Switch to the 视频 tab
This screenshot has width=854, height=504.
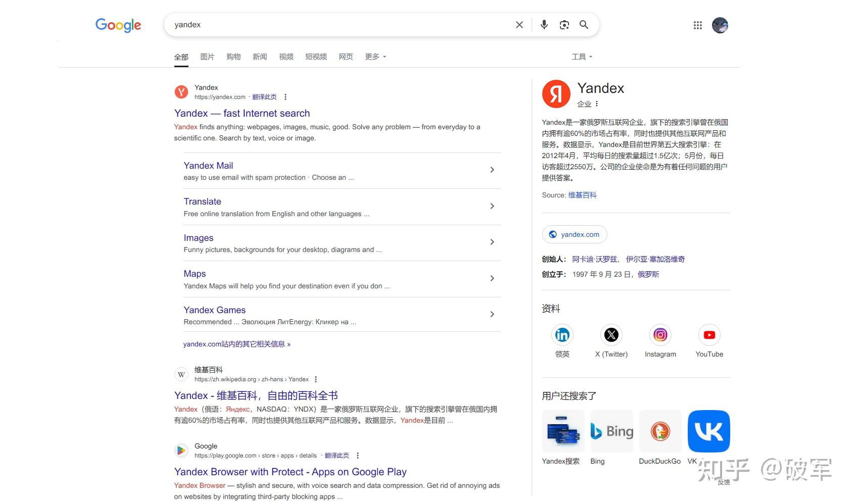(286, 57)
